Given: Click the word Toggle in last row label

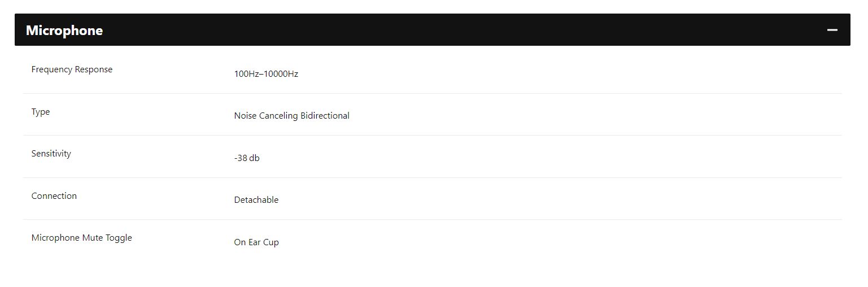Looking at the screenshot, I should [x=119, y=238].
